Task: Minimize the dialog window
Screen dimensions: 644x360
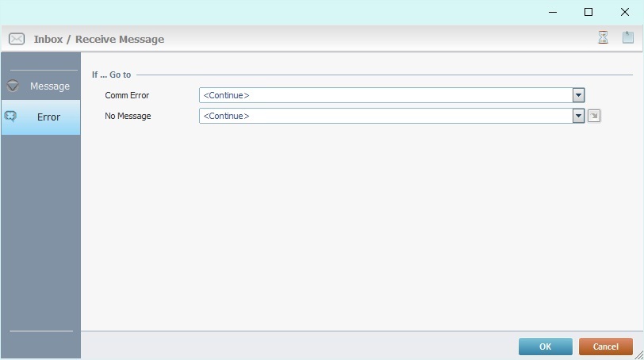Action: [552, 12]
